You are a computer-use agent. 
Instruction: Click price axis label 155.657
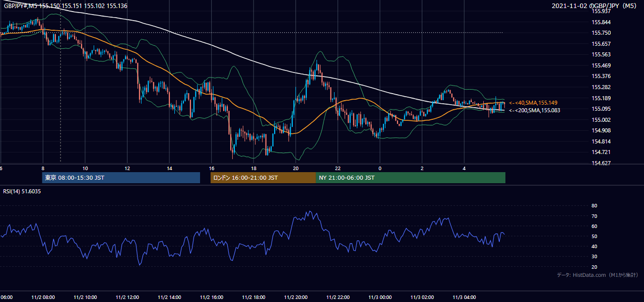coord(601,44)
